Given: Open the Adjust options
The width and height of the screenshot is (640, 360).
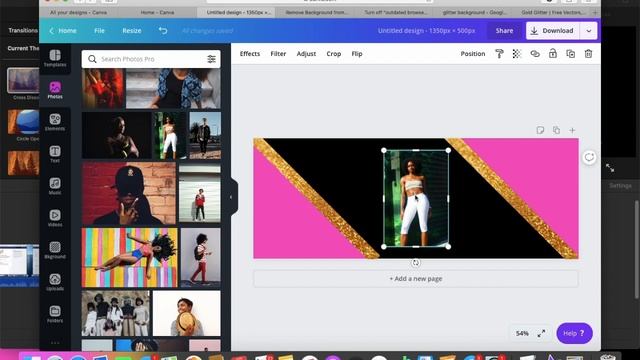Looking at the screenshot, I should tap(306, 54).
